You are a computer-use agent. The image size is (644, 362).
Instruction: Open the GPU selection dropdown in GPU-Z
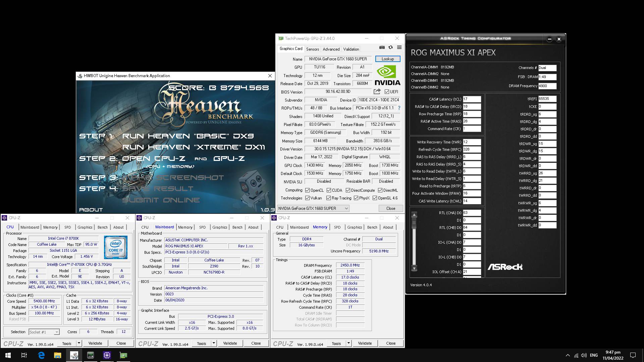click(313, 208)
